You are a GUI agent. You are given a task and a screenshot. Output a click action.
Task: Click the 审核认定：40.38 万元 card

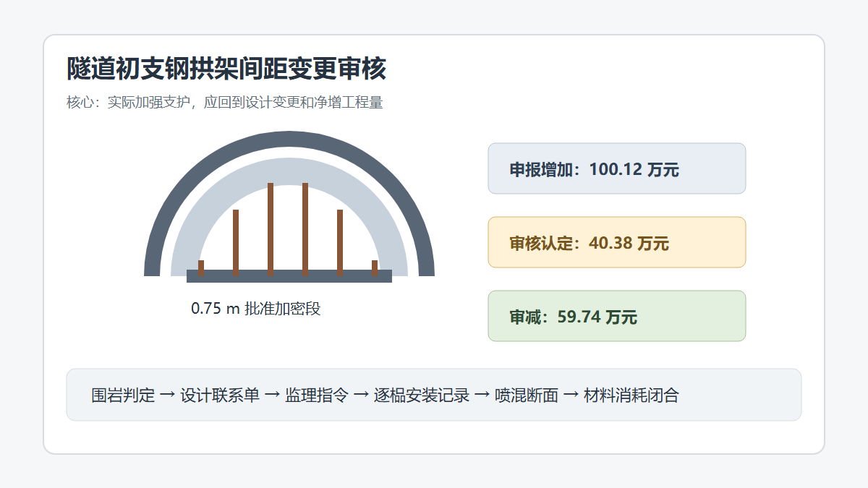point(617,242)
